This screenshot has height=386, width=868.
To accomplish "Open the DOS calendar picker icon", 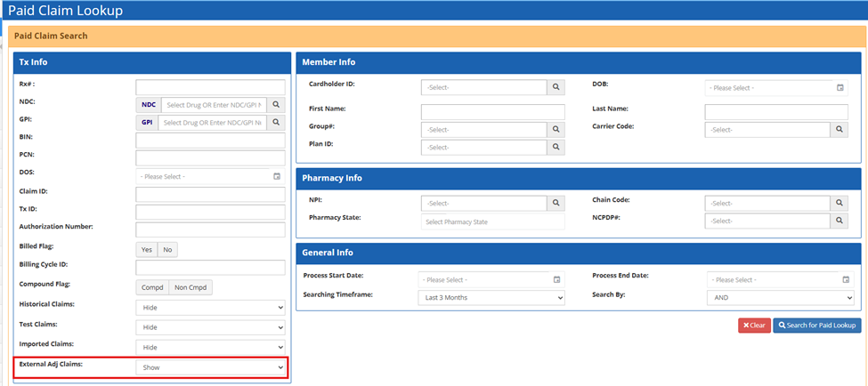I will tap(276, 176).
